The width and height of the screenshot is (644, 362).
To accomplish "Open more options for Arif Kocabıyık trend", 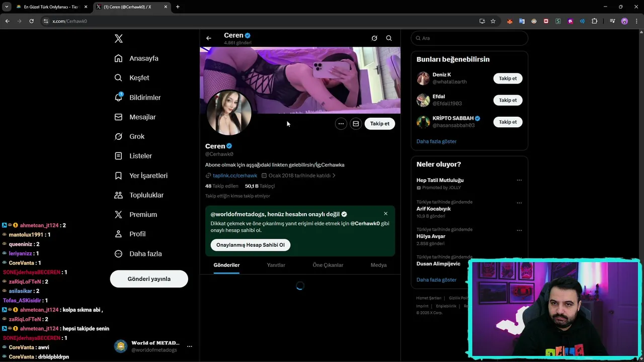I will [x=519, y=203].
